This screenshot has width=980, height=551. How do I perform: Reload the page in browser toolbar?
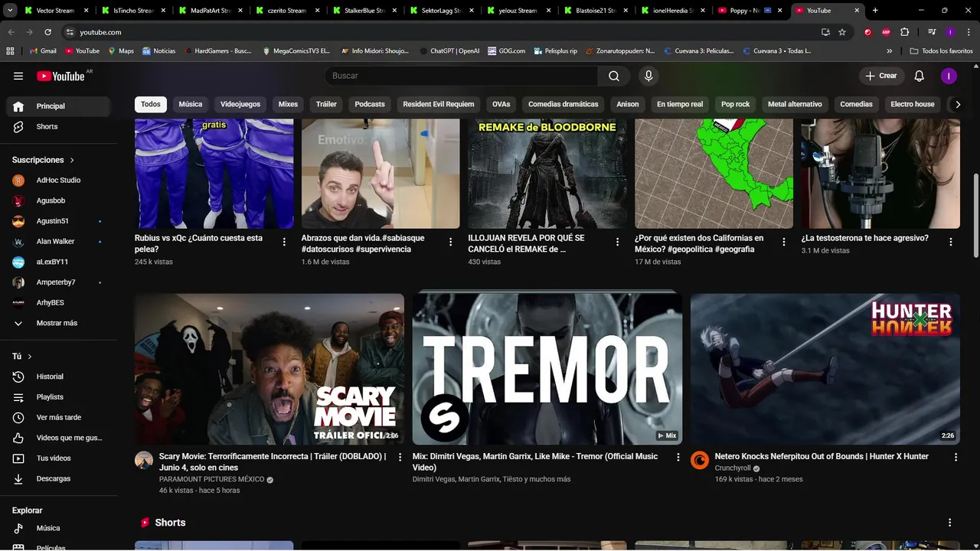click(47, 32)
